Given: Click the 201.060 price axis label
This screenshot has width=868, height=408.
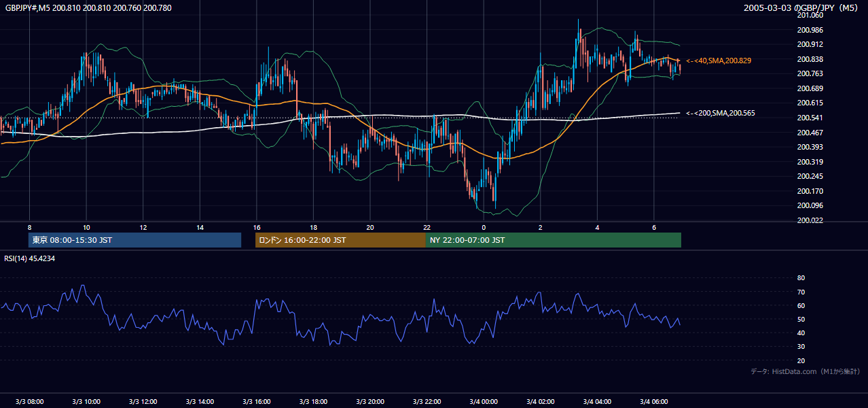Looking at the screenshot, I should coord(811,15).
